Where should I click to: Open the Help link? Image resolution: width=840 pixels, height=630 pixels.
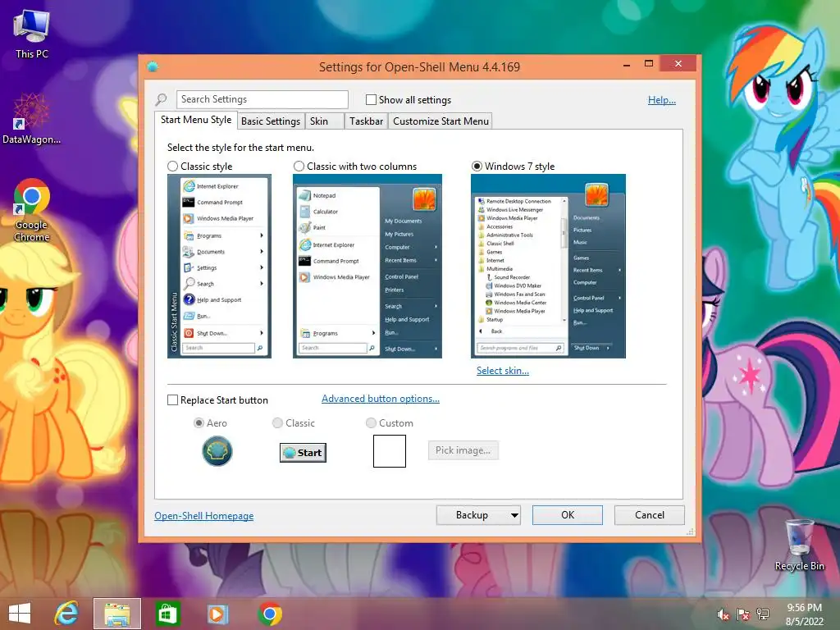662,100
